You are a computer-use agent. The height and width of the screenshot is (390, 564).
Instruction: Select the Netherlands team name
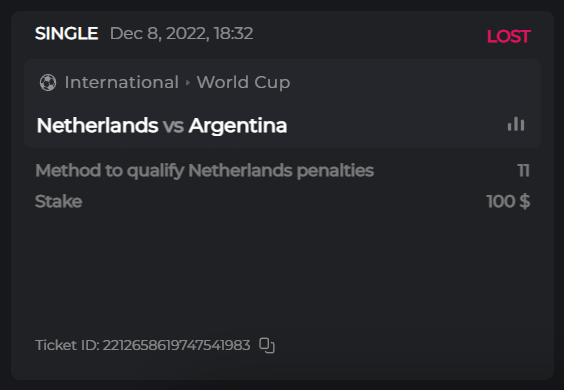(97, 126)
